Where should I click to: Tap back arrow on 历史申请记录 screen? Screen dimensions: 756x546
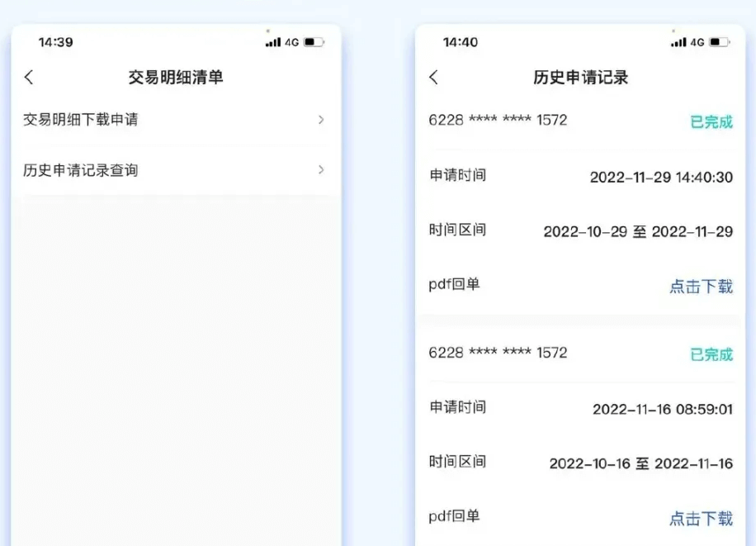coord(434,78)
